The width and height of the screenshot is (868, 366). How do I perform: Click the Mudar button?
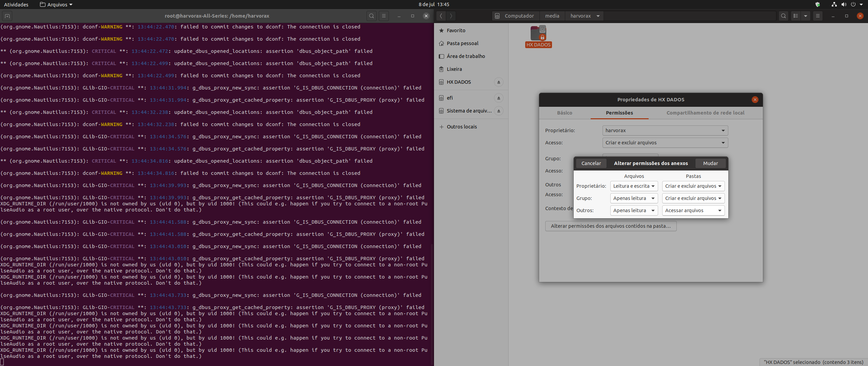(710, 163)
